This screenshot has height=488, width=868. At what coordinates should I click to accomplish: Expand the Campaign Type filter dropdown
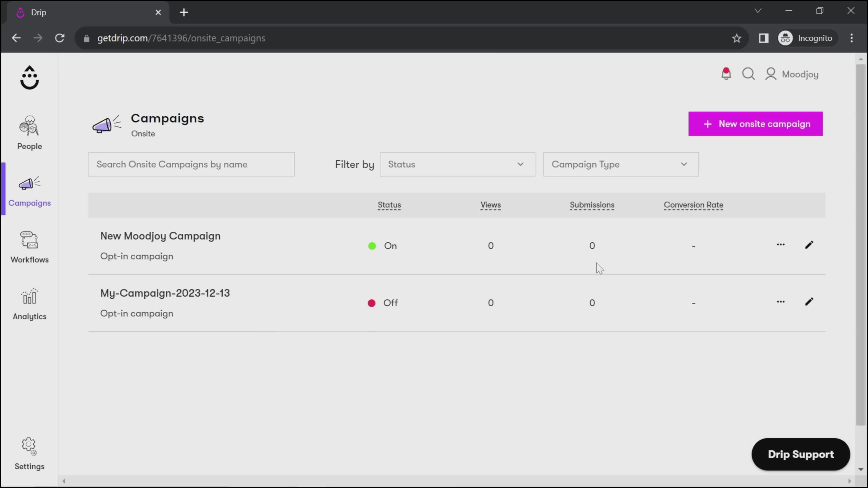[x=621, y=164]
